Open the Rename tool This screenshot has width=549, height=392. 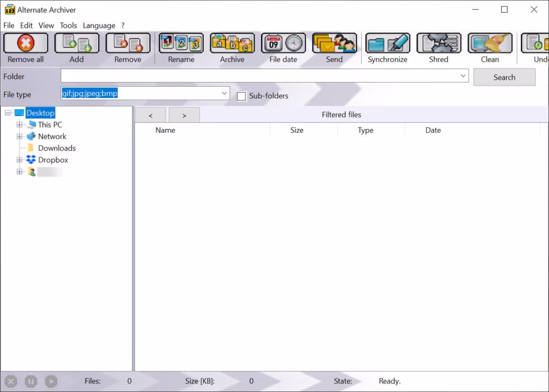[181, 43]
